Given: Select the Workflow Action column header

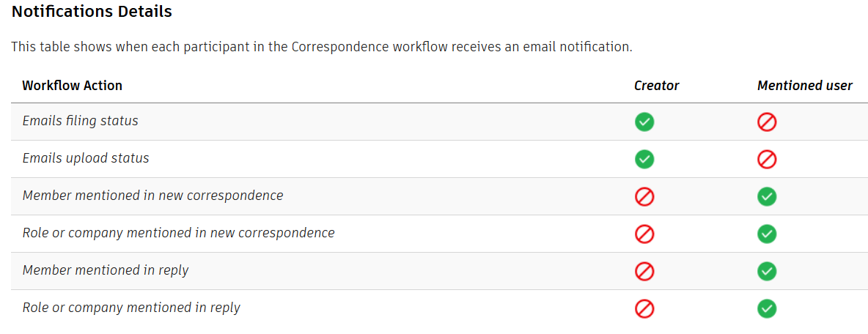Looking at the screenshot, I should 73,86.
